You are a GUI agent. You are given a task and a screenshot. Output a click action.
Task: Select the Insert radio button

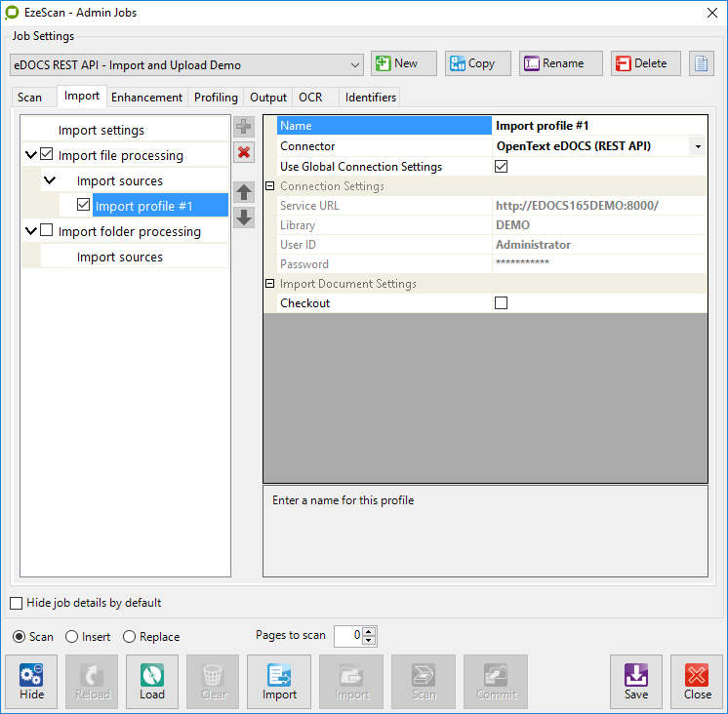click(71, 637)
